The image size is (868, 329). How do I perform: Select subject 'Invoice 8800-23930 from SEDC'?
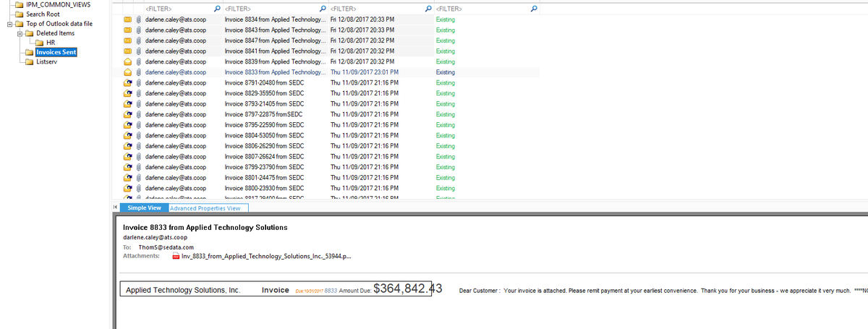point(263,188)
